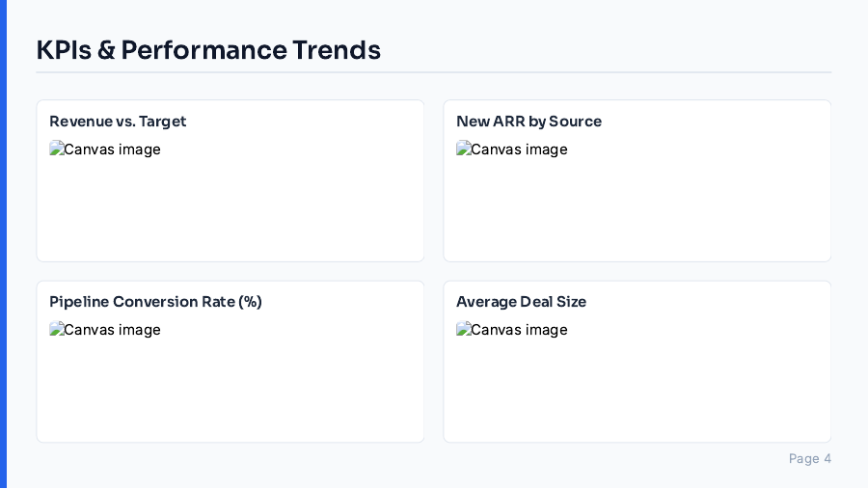Click 'Canvas image' text in Revenue vs. Target card

pos(113,149)
